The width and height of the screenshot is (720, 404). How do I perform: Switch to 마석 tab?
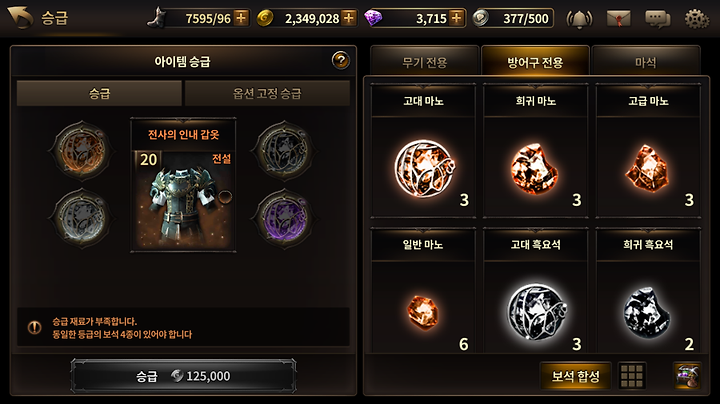pyautogui.click(x=646, y=61)
